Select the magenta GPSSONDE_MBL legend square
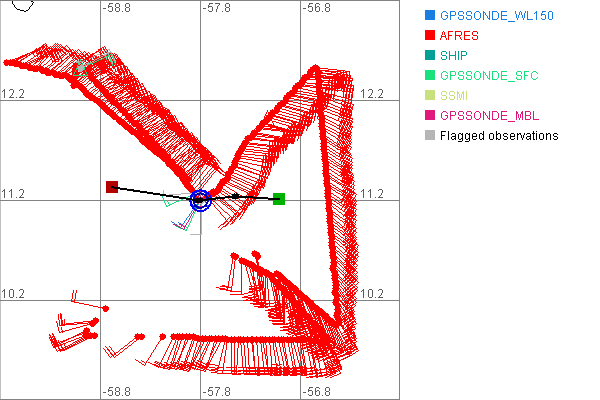 (430, 116)
